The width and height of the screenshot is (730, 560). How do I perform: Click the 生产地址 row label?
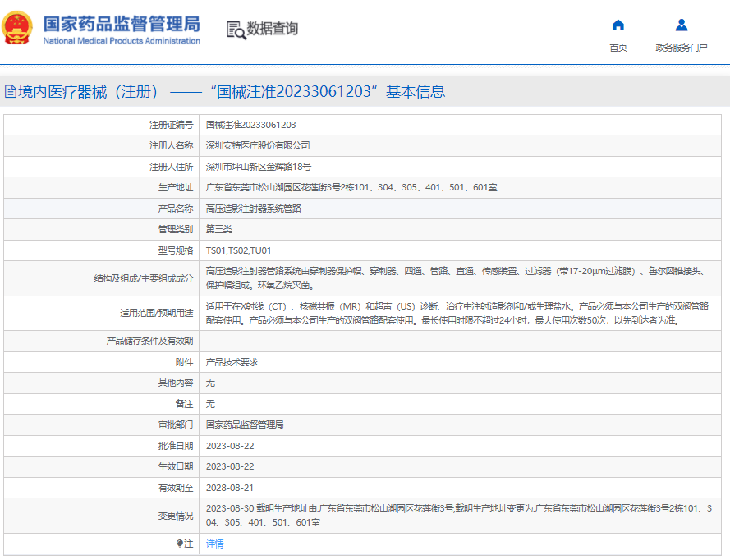coord(176,187)
